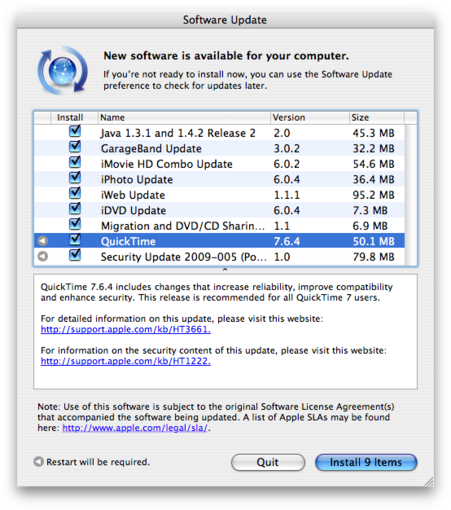
Task: Click the window resize grip corner
Action: (x=429, y=481)
